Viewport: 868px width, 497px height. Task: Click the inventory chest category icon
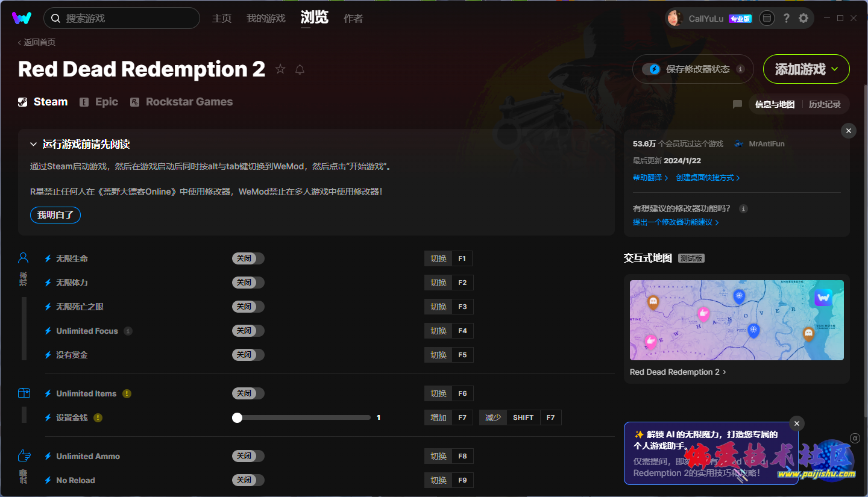pos(24,393)
